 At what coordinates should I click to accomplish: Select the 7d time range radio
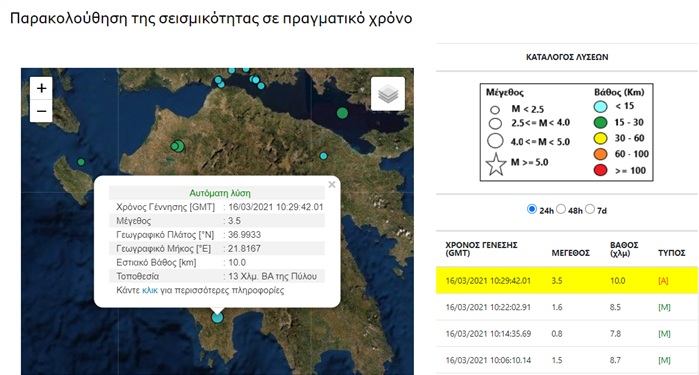click(x=590, y=209)
